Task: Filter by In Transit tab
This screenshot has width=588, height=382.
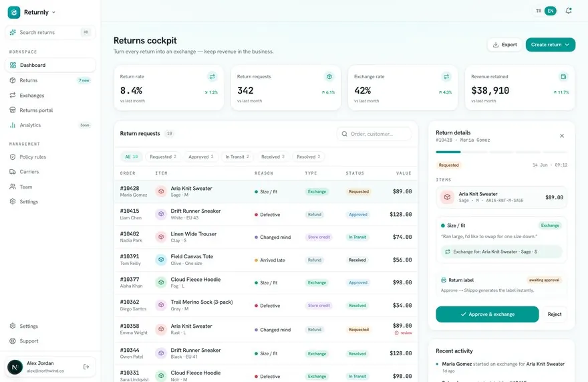Action: pyautogui.click(x=237, y=157)
